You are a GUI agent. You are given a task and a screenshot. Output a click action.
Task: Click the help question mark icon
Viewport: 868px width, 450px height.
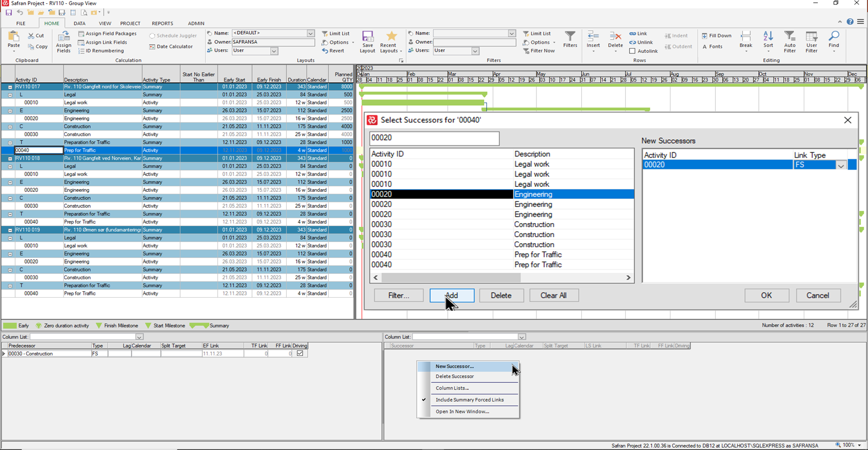coord(850,22)
